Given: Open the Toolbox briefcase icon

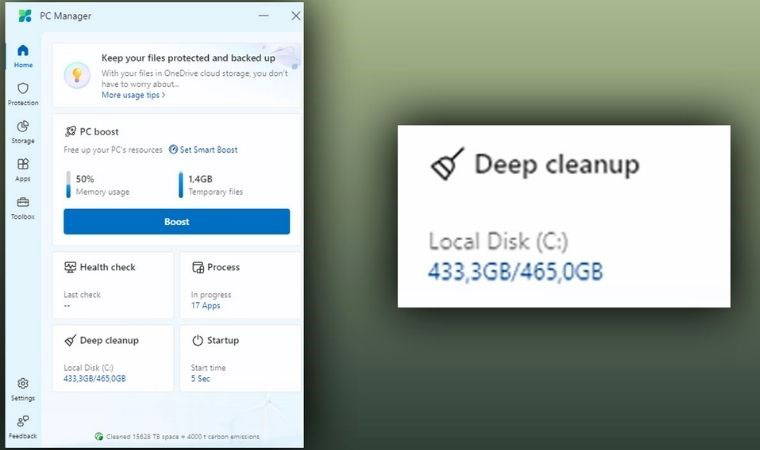Looking at the screenshot, I should click(x=23, y=207).
